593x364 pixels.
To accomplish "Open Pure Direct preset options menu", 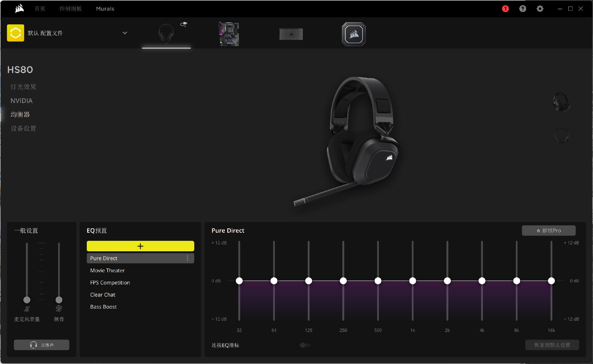I will tap(187, 258).
